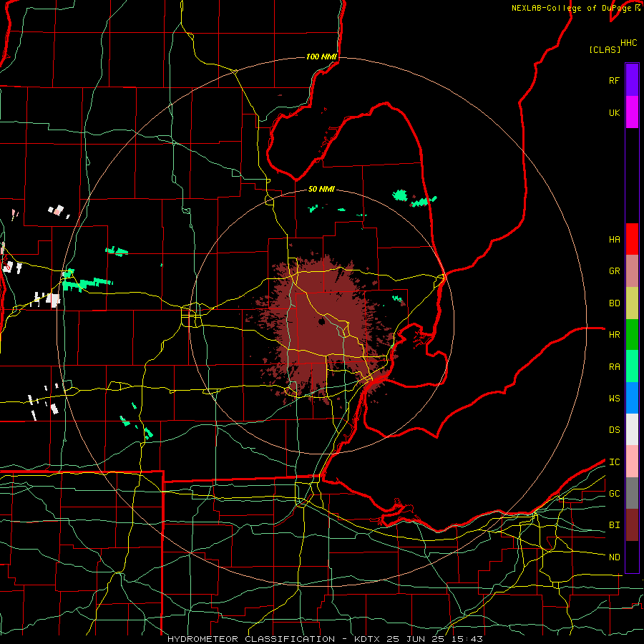Click the KDTX radar site identifier
The width and height of the screenshot is (644, 644).
pyautogui.click(x=367, y=639)
